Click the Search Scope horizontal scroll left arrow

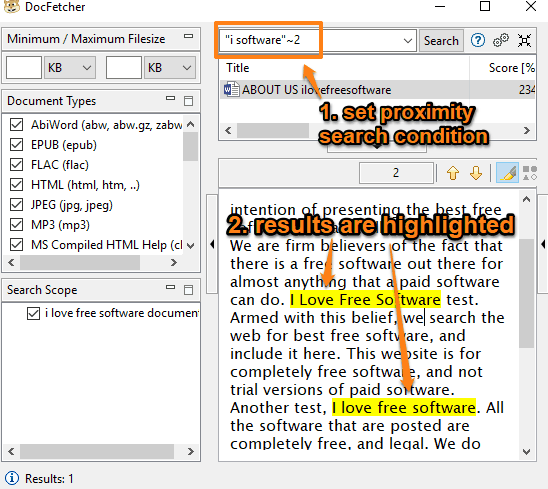point(11,451)
